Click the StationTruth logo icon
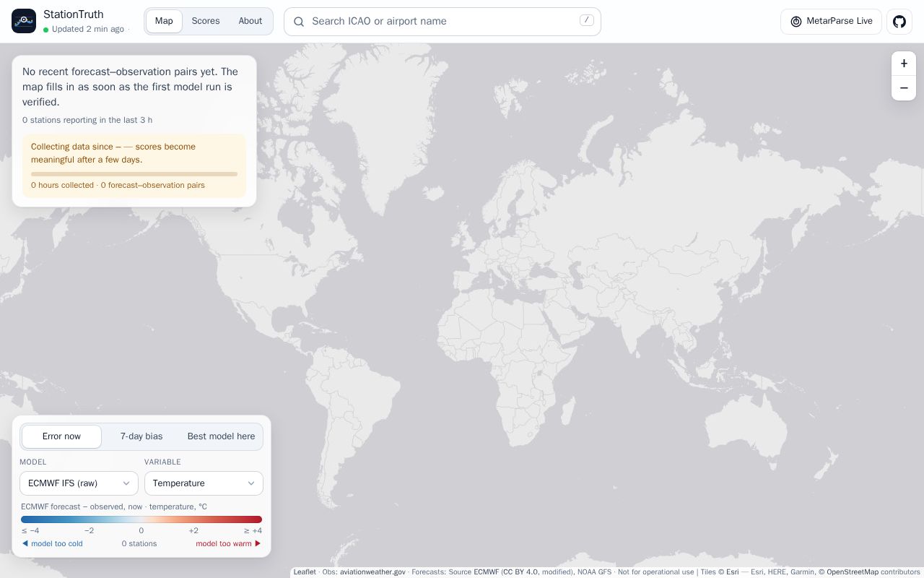This screenshot has width=924, height=578. pos(24,21)
